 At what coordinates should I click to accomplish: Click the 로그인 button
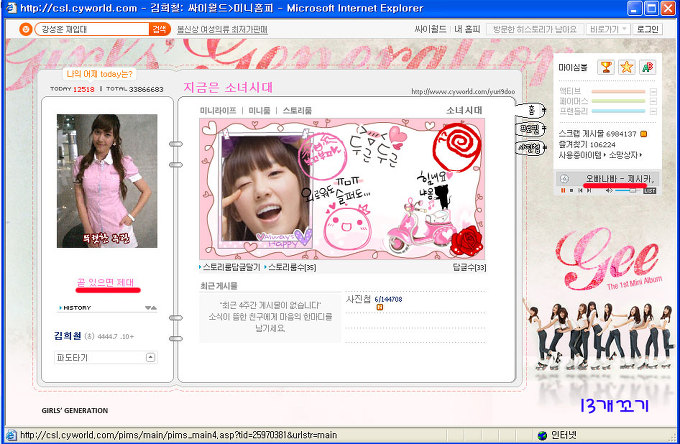[x=647, y=29]
